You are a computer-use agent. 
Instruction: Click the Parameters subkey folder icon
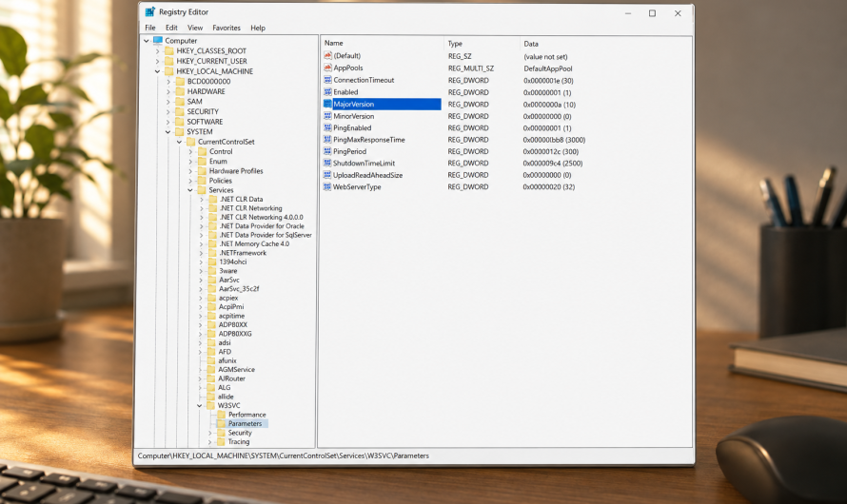coord(221,423)
